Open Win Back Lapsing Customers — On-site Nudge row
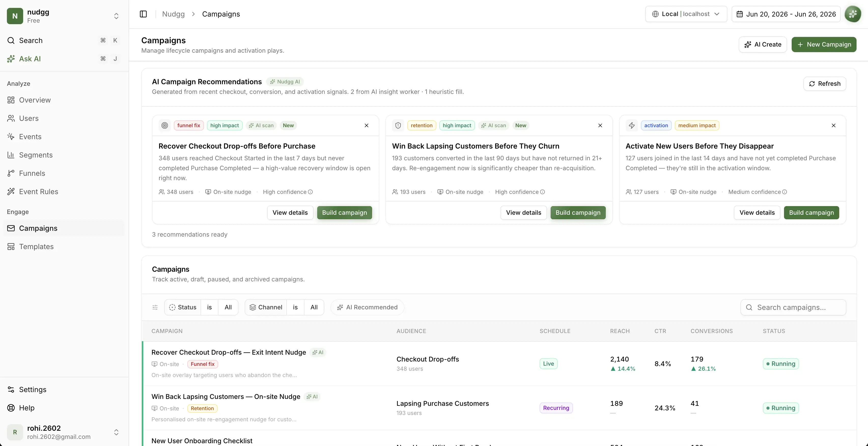Image resolution: width=868 pixels, height=446 pixels. coord(499,408)
